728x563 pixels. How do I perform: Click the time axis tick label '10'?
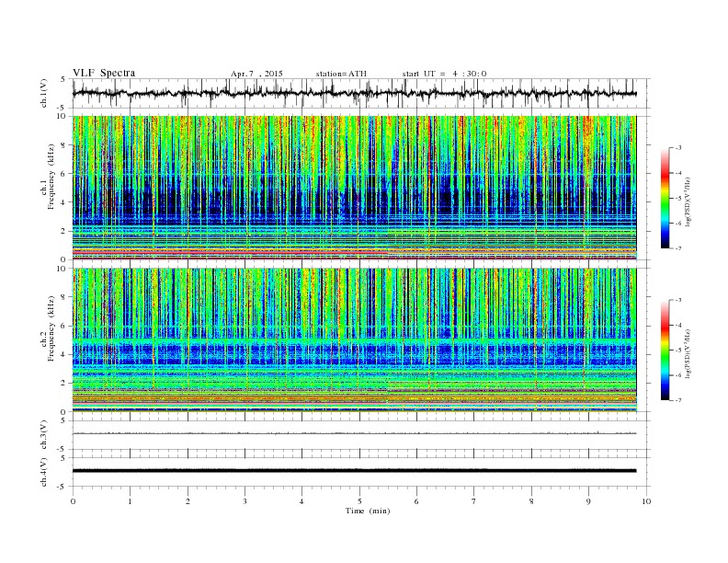tap(646, 501)
